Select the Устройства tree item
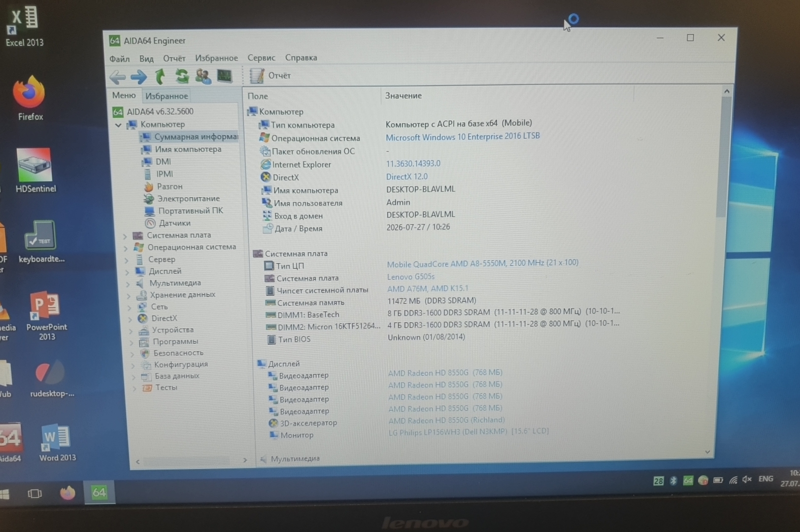This screenshot has height=532, width=800. point(167,330)
